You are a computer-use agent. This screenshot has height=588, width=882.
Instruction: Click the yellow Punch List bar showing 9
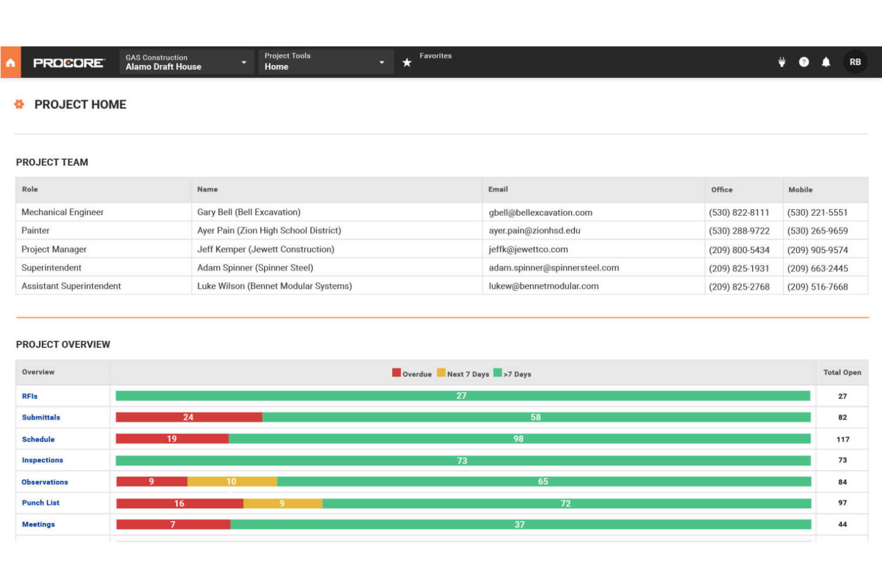(283, 503)
